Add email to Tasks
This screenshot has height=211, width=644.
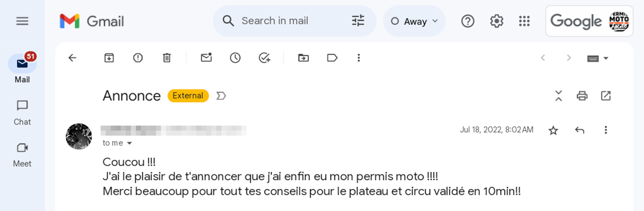pyautogui.click(x=265, y=58)
